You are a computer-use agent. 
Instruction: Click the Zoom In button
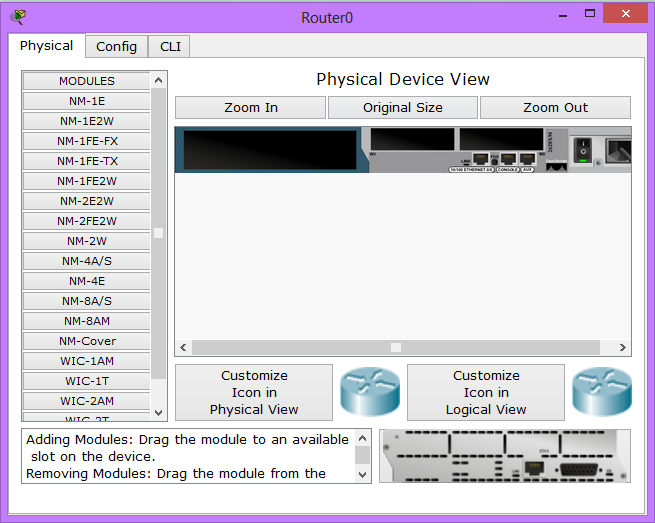pyautogui.click(x=250, y=108)
